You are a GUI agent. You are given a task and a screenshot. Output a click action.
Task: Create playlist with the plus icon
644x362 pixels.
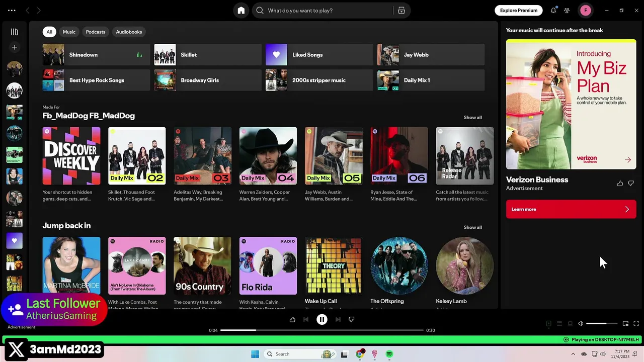tap(15, 47)
